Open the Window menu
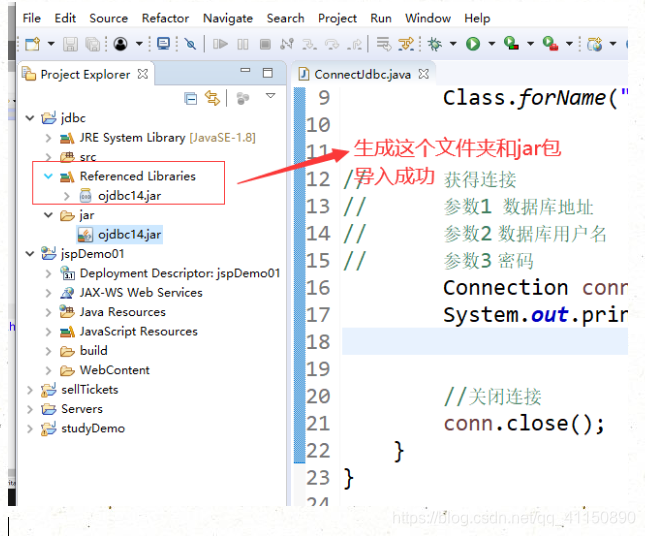 [x=428, y=18]
